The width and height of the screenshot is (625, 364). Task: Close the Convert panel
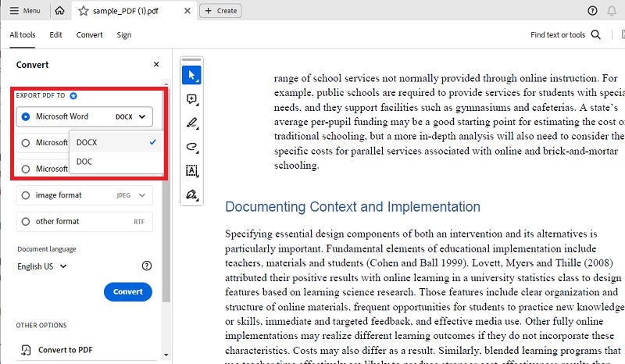point(156,64)
